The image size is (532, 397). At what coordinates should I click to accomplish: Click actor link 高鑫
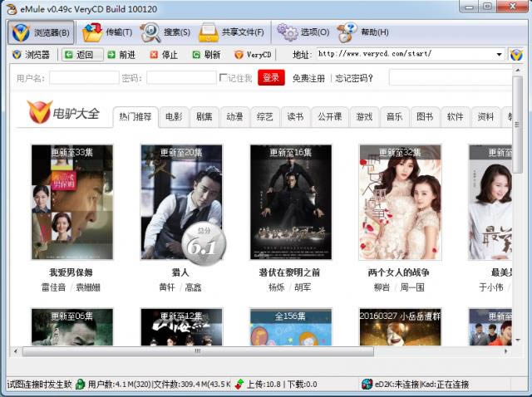(x=194, y=287)
